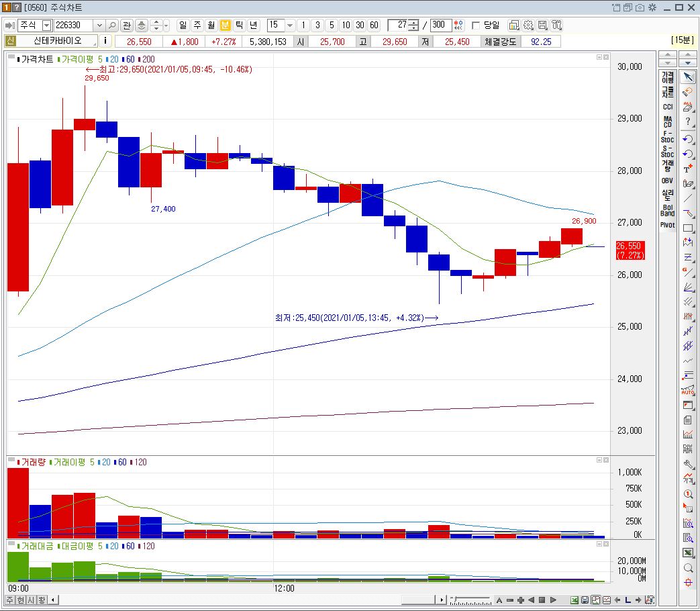Image resolution: width=700 pixels, height=611 pixels.
Task: Click the minus zoom-out icon in bottom bar
Action: 510,600
